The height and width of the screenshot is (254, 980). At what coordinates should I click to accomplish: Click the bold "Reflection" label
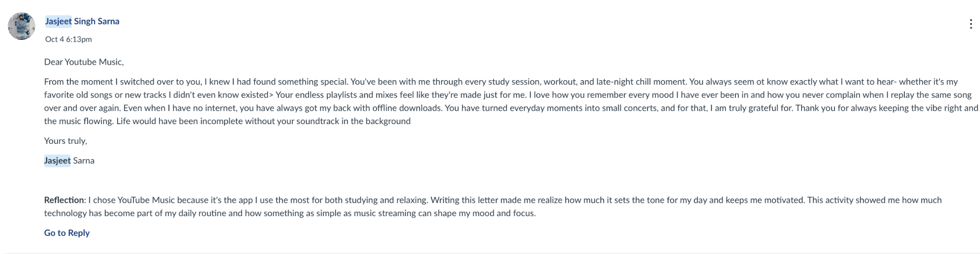64,200
